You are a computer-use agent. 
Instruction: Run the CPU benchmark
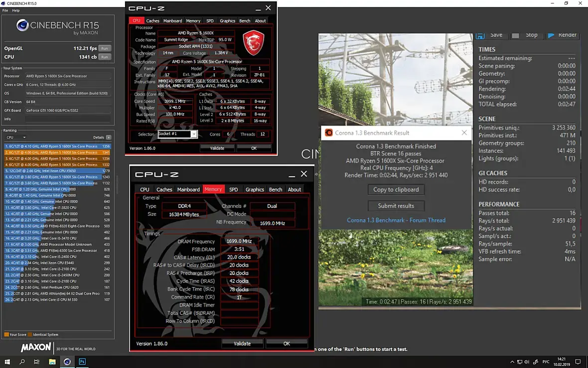click(105, 57)
